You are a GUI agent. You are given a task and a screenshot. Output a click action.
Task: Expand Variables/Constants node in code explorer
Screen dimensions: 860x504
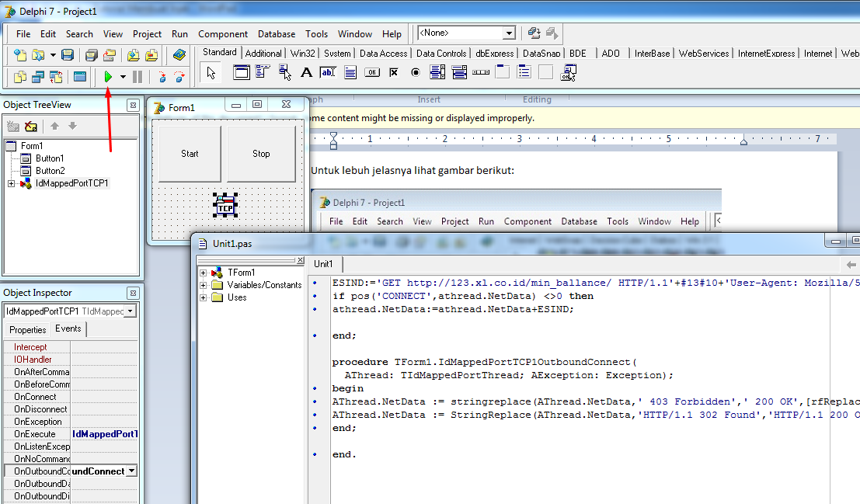click(x=203, y=285)
